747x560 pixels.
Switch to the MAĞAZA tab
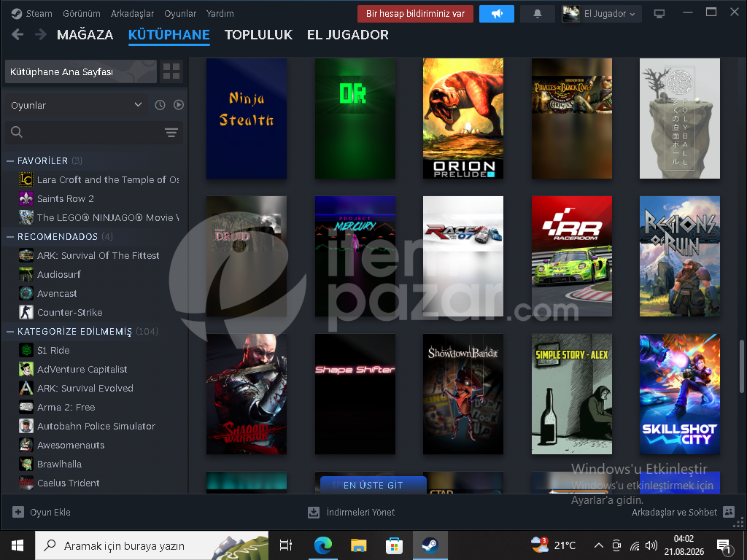[85, 35]
